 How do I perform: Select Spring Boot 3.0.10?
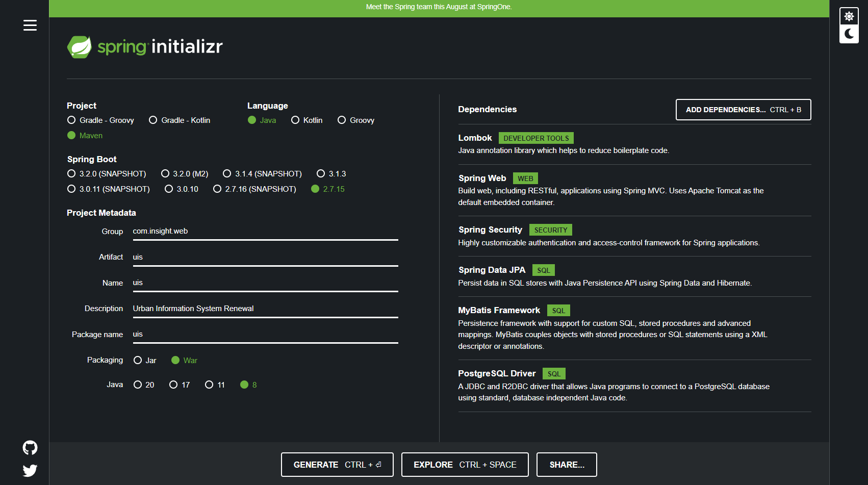(x=182, y=189)
